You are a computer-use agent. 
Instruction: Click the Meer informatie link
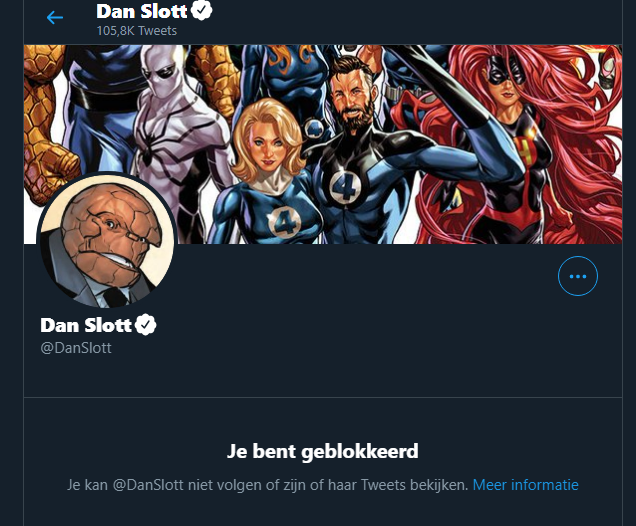tap(526, 485)
